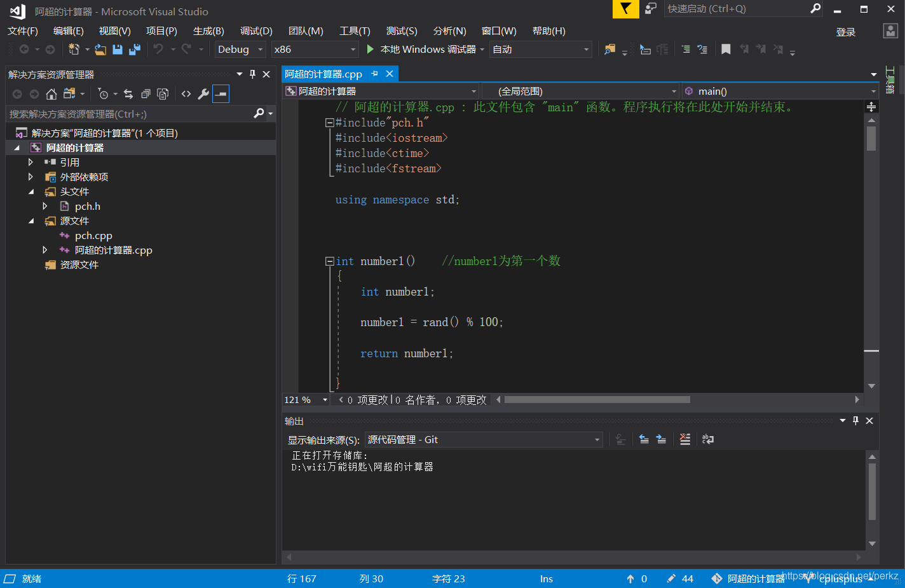Toggle pin on 阿超的计算器.cpp tab

tap(375, 74)
